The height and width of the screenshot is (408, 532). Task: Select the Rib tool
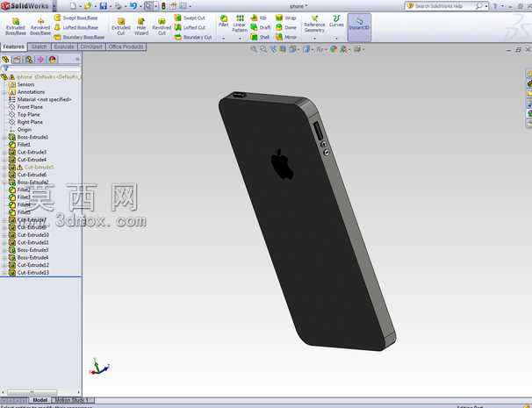258,18
